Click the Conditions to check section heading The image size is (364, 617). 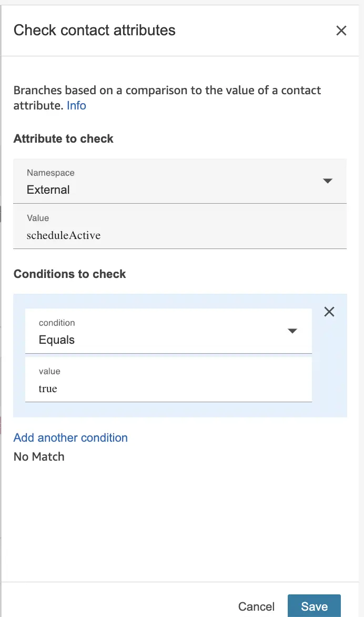tap(69, 274)
